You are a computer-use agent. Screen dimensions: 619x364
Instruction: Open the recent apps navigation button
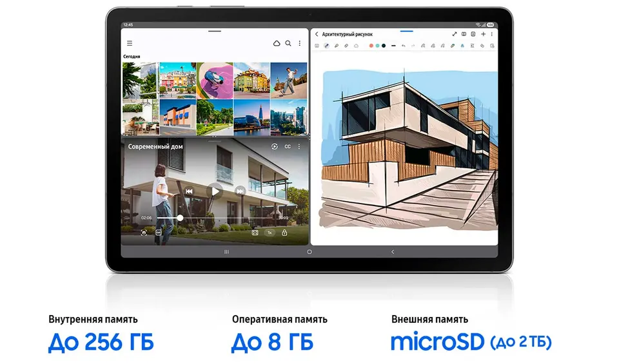click(226, 252)
